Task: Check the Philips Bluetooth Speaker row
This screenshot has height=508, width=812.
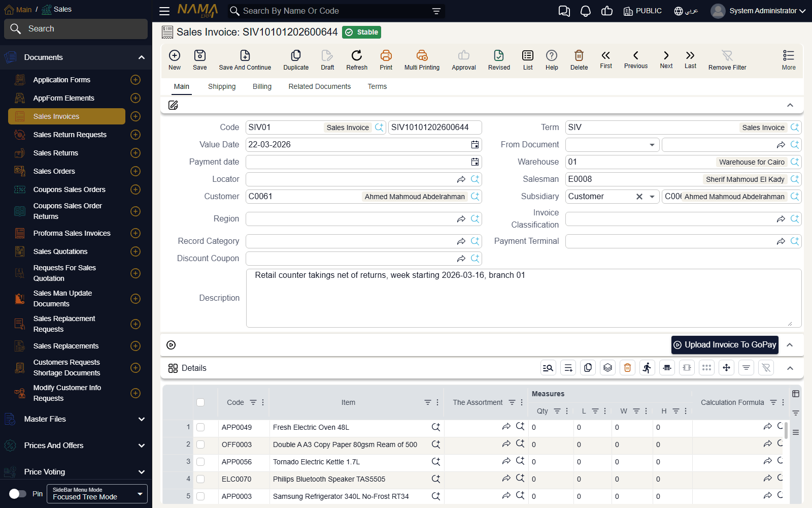Action: pyautogui.click(x=200, y=479)
